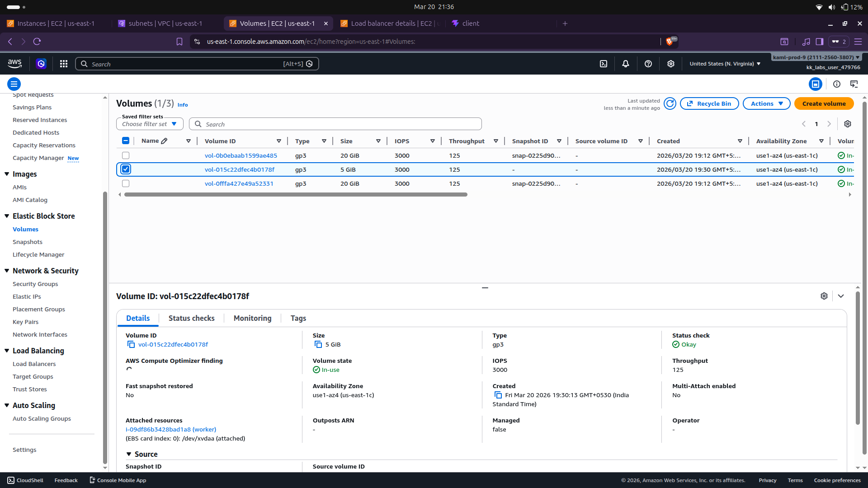Open the Choose filter set dropdown

pyautogui.click(x=150, y=124)
